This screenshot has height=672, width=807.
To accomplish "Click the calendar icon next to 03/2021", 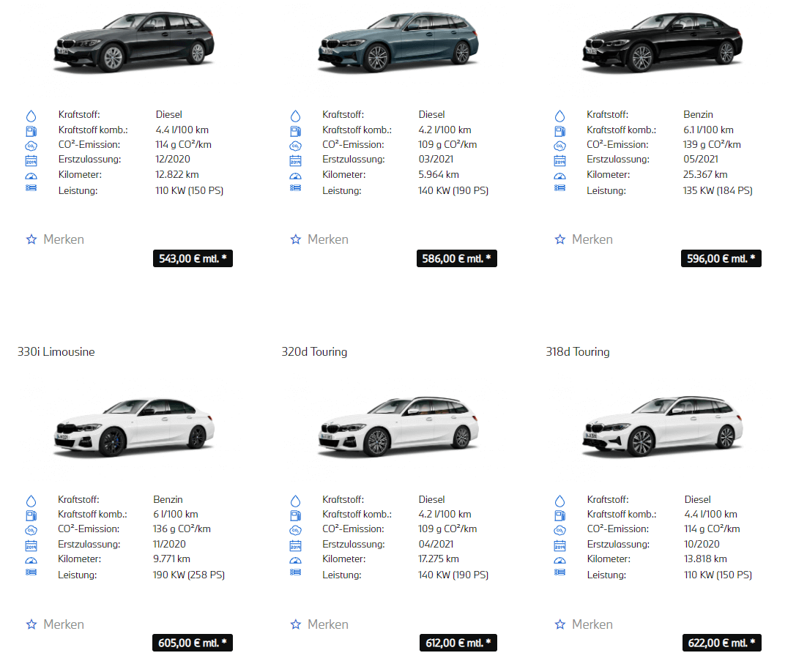I will point(295,161).
